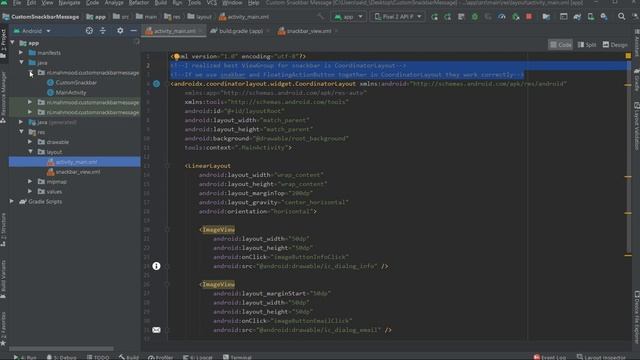Click Attach Debugger to Android Process icon
The image size is (640, 360).
point(516,17)
